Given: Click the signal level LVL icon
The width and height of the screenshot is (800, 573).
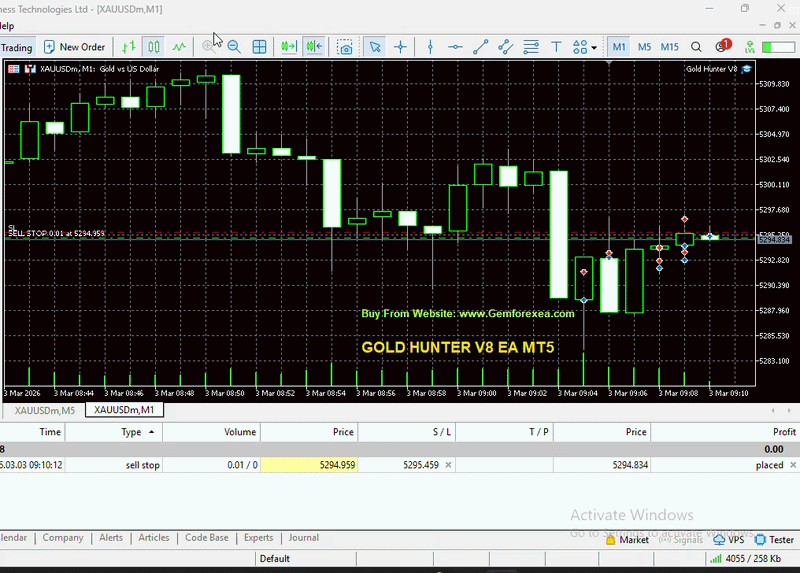Looking at the screenshot, I should 749,47.
